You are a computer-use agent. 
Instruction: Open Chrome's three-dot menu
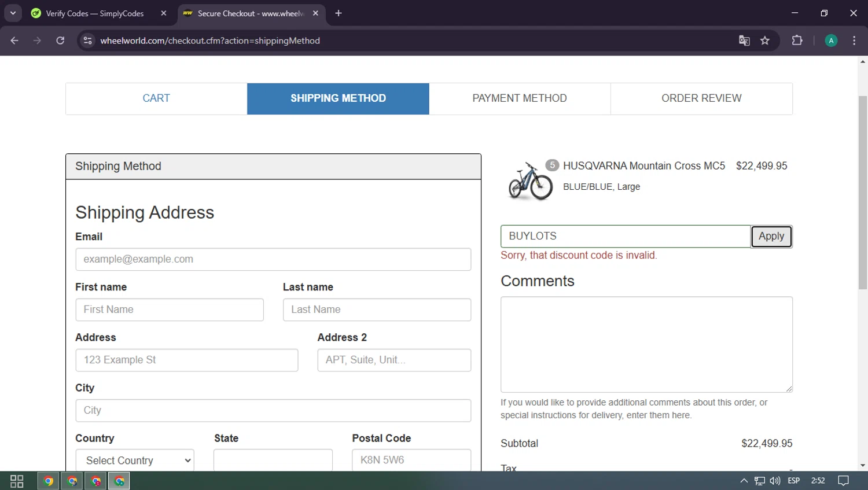point(854,40)
